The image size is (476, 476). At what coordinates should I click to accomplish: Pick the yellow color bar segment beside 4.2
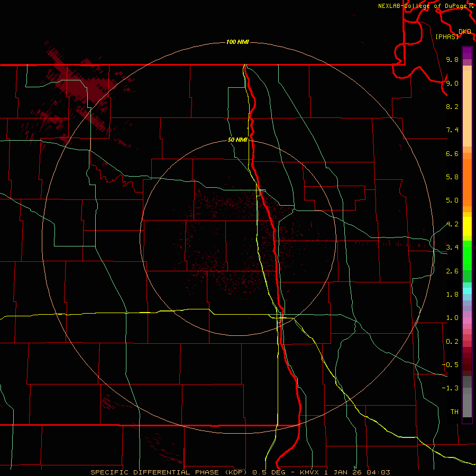click(467, 226)
